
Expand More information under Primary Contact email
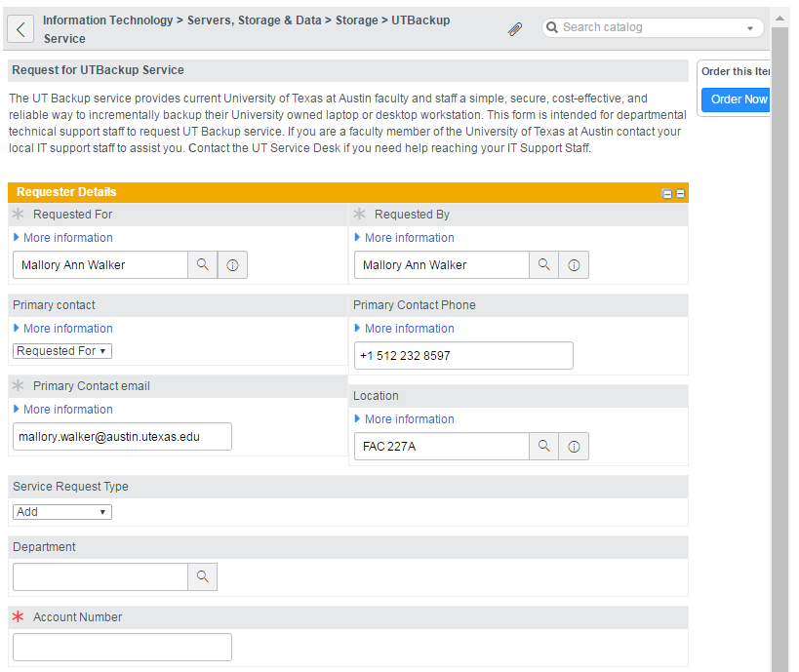[x=63, y=410]
